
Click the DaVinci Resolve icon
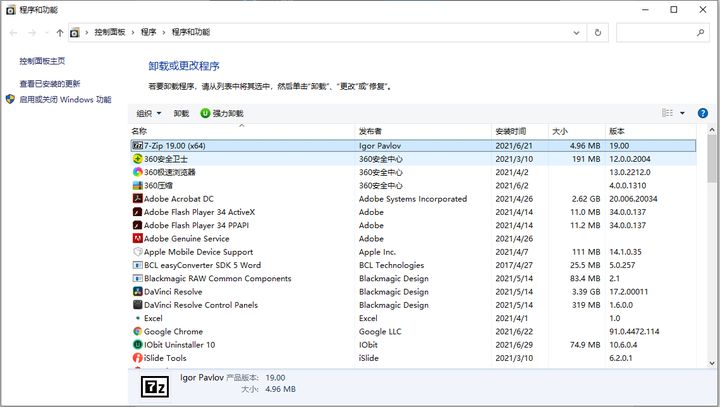(137, 292)
